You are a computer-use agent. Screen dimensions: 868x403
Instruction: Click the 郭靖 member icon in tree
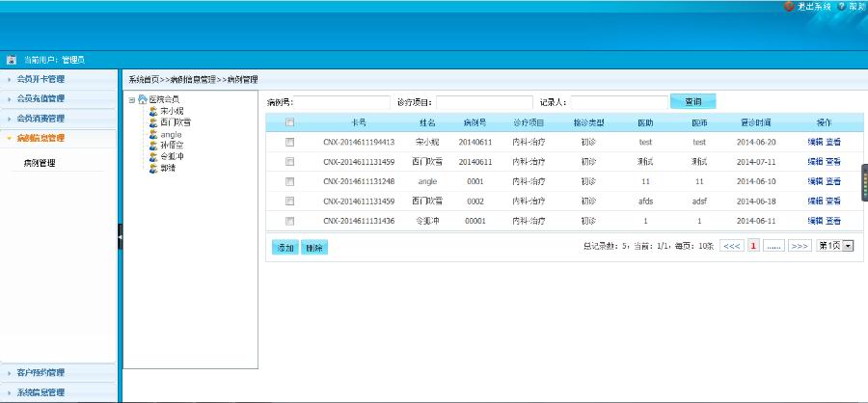pos(152,168)
